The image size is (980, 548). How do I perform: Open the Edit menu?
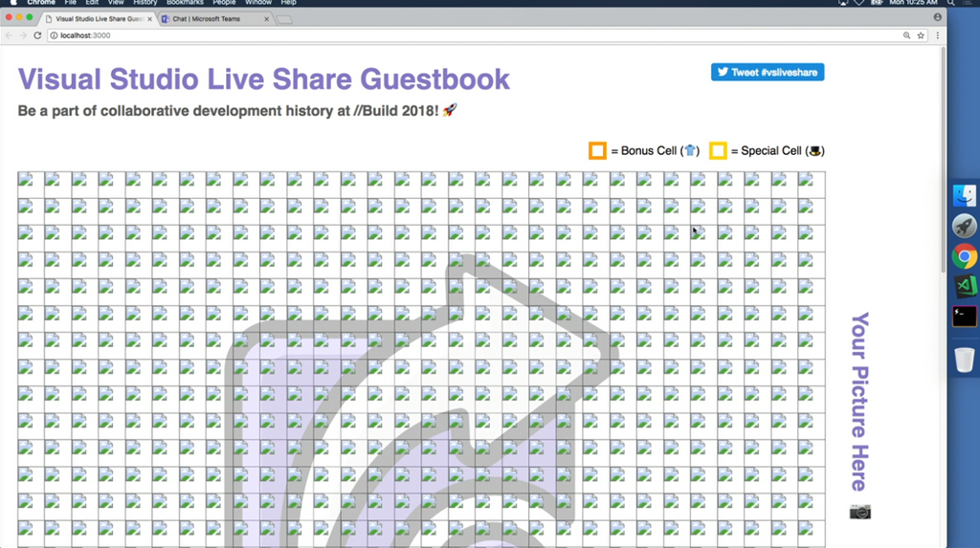click(92, 3)
